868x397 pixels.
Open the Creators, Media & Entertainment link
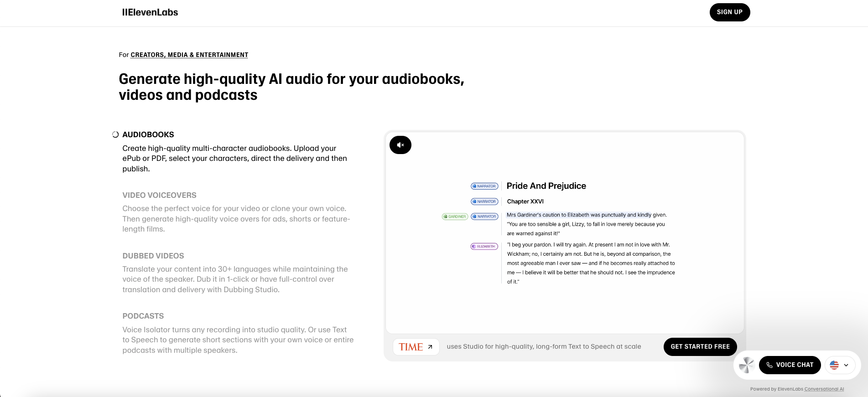click(189, 55)
